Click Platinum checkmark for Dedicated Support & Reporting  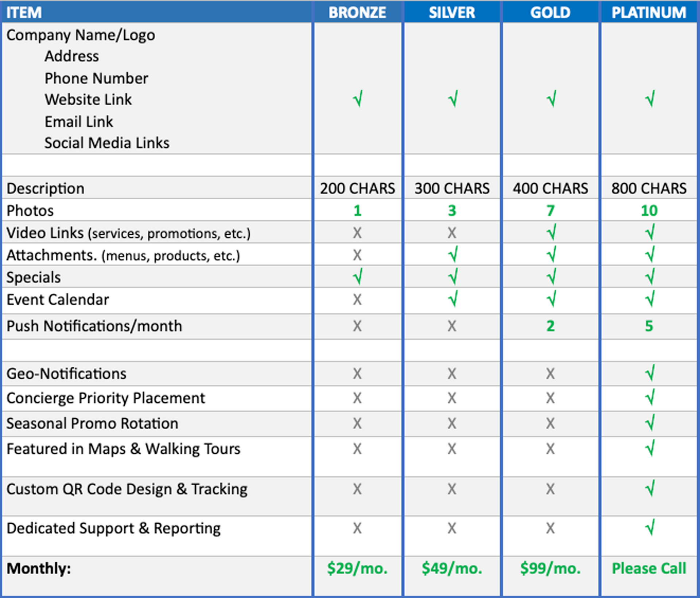[x=649, y=528]
